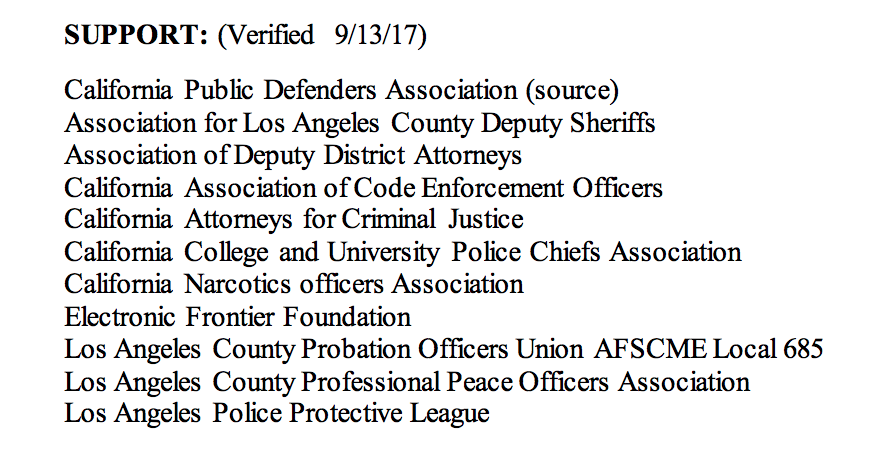Image resolution: width=873 pixels, height=449 pixels.
Task: Click the California College and University Police Chiefs line
Action: [x=402, y=252]
